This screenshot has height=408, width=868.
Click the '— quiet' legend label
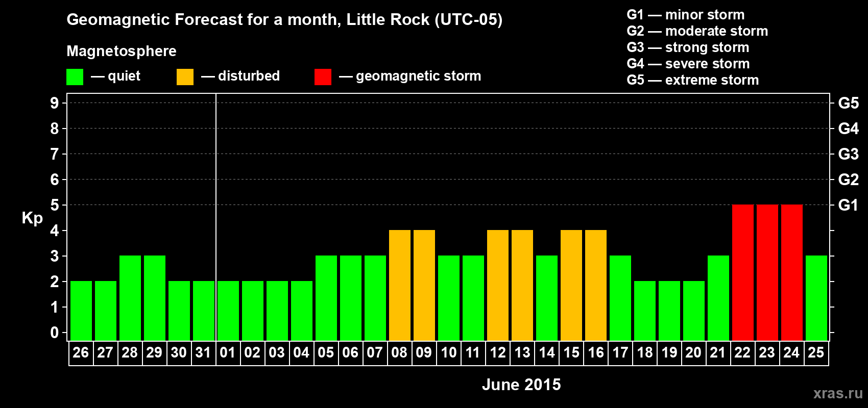(x=115, y=76)
